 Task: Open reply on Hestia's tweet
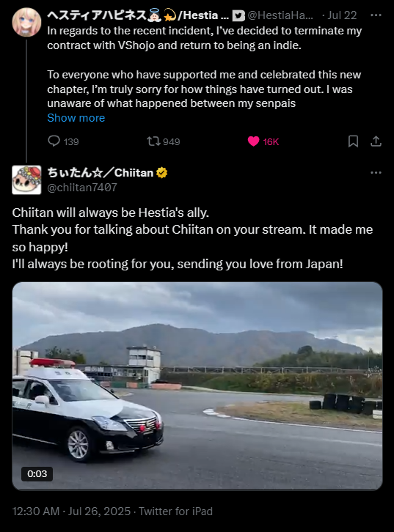tap(54, 141)
